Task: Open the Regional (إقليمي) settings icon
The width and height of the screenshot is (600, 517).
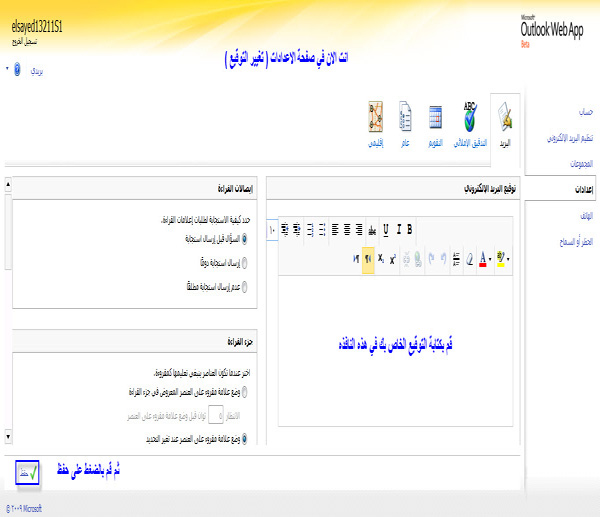Action: pos(376,124)
